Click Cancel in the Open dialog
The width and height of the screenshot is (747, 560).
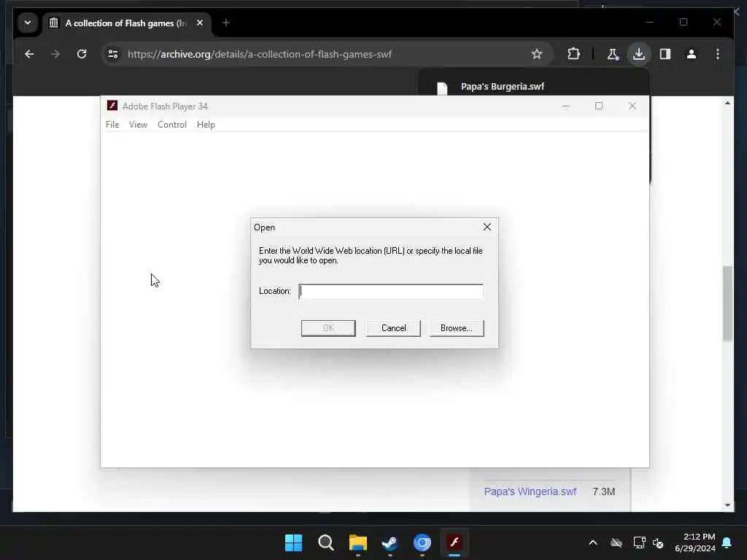point(393,328)
